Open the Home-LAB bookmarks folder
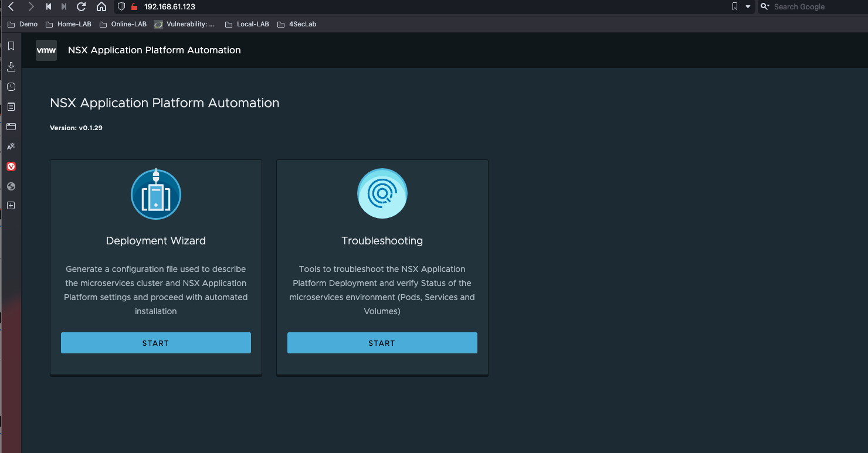This screenshot has width=868, height=453. click(69, 25)
